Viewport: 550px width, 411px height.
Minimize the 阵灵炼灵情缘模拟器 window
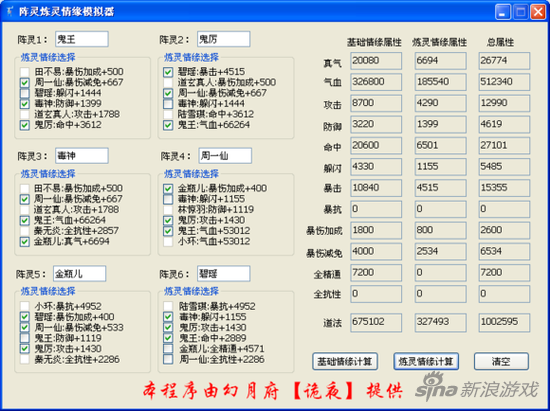click(503, 12)
